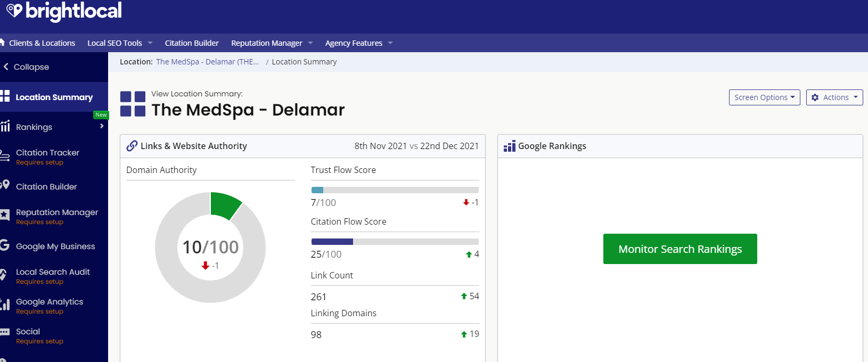Click the Google My Business G icon
The height and width of the screenshot is (362, 868).
pos(5,245)
